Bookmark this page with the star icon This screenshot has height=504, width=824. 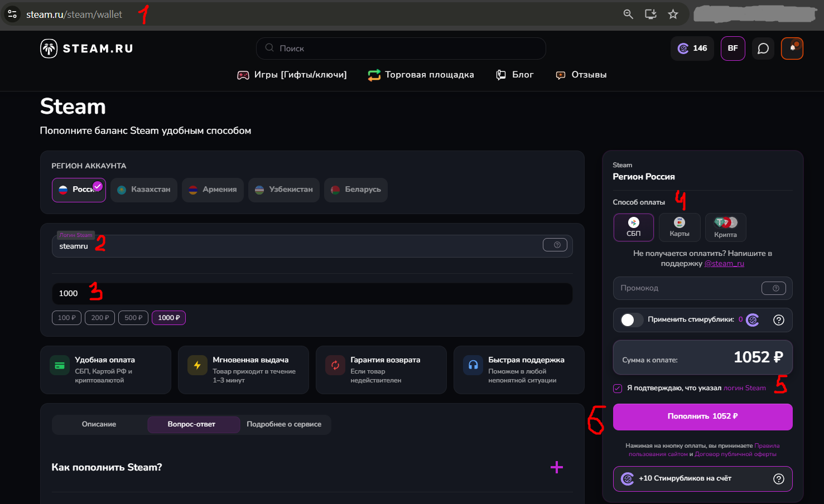point(673,14)
